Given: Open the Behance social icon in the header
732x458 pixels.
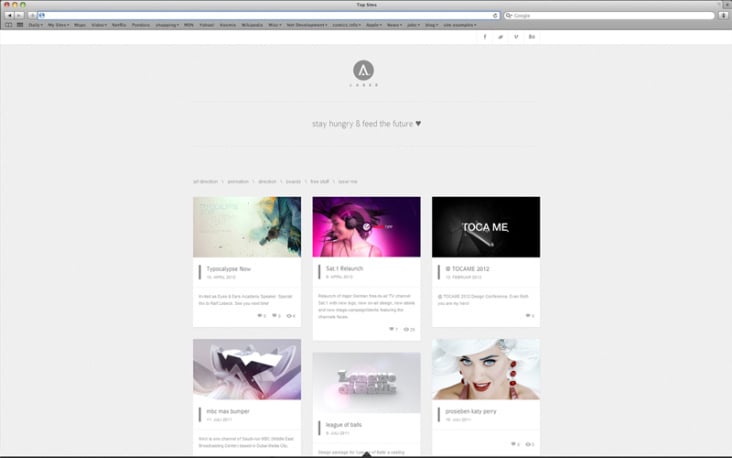Looking at the screenshot, I should point(532,37).
